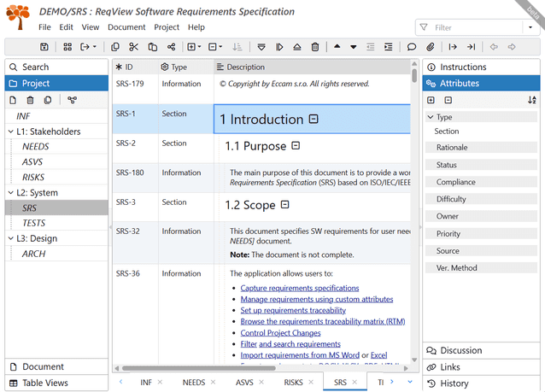This screenshot has width=545, height=392.
Task: Open the 'Capture requirements specifications' link
Action: click(x=300, y=288)
